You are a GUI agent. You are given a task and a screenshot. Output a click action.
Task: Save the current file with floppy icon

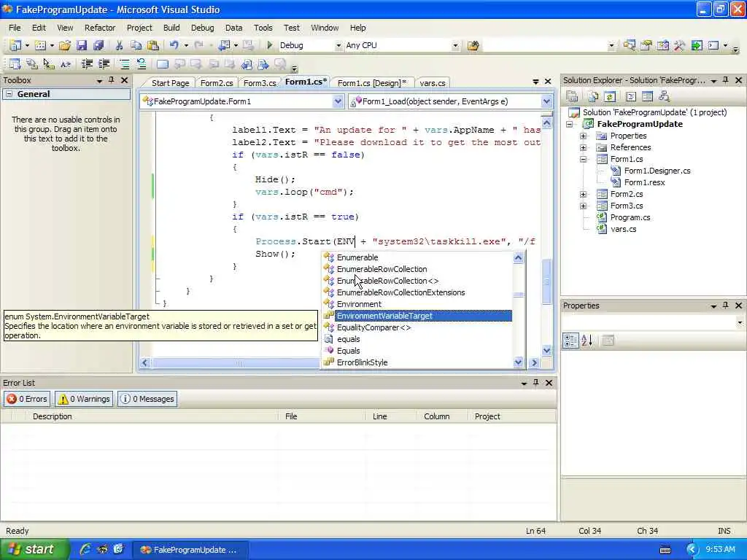(82, 45)
